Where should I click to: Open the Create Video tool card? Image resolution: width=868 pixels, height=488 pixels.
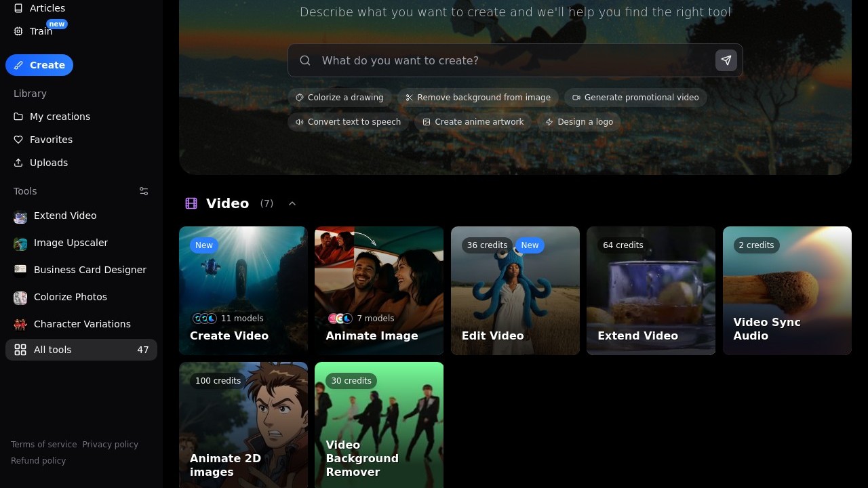pos(243,291)
